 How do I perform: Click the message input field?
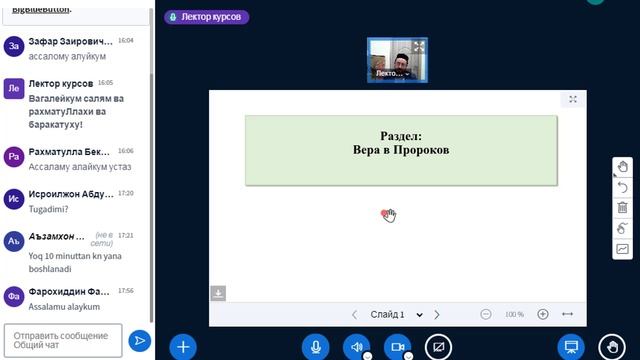63,340
